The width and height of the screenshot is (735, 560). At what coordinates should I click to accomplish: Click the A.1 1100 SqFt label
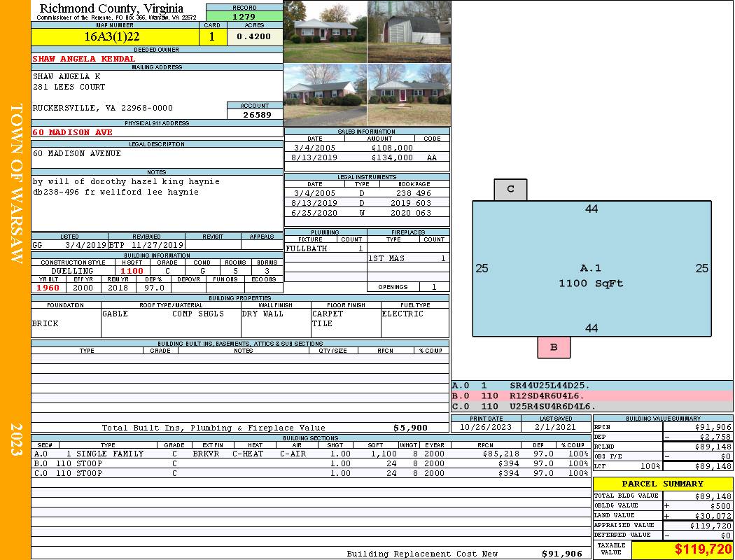(x=591, y=276)
